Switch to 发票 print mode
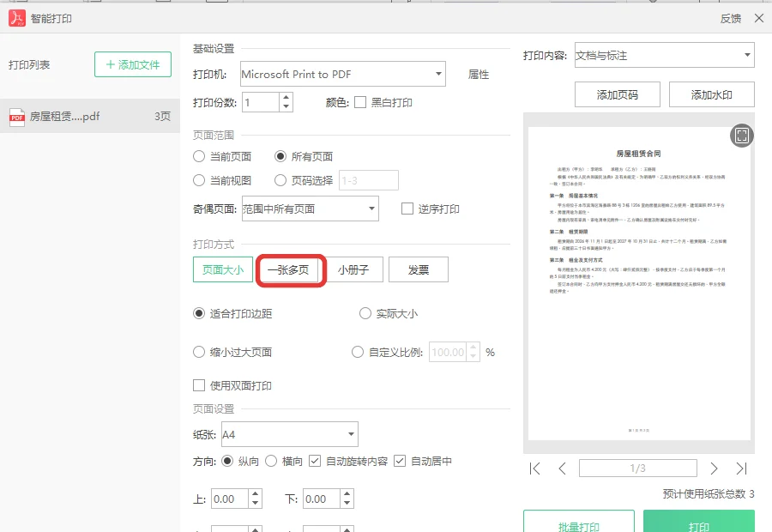 pyautogui.click(x=419, y=270)
